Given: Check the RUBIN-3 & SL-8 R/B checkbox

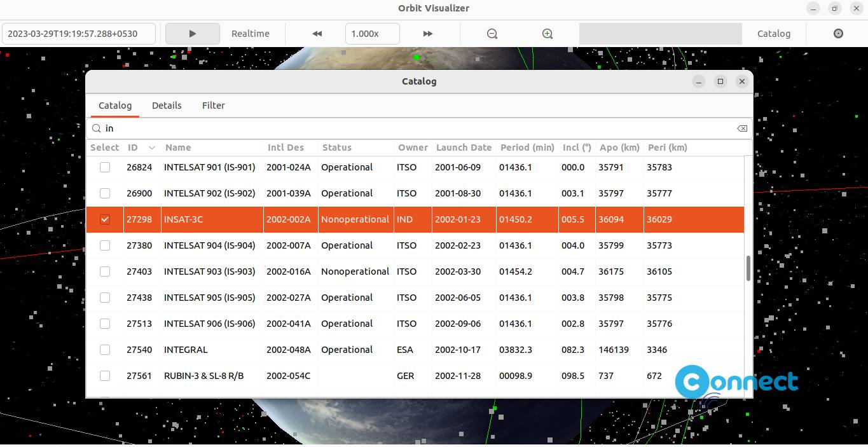Looking at the screenshot, I should tap(105, 376).
